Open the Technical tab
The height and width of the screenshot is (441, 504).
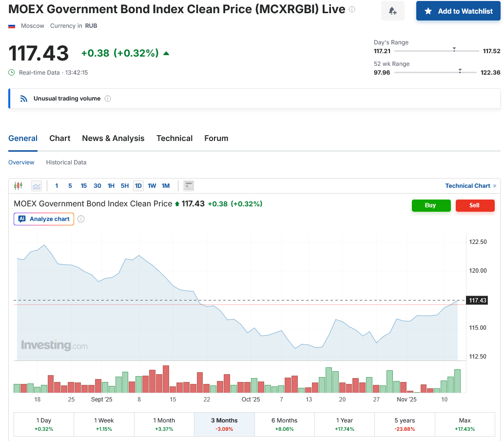pos(174,139)
